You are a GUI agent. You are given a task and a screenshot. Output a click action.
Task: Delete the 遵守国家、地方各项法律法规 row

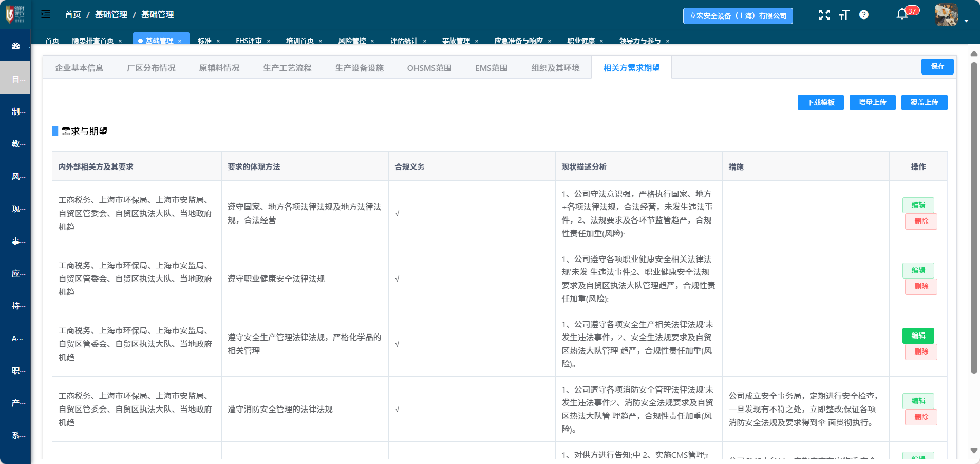point(921,221)
